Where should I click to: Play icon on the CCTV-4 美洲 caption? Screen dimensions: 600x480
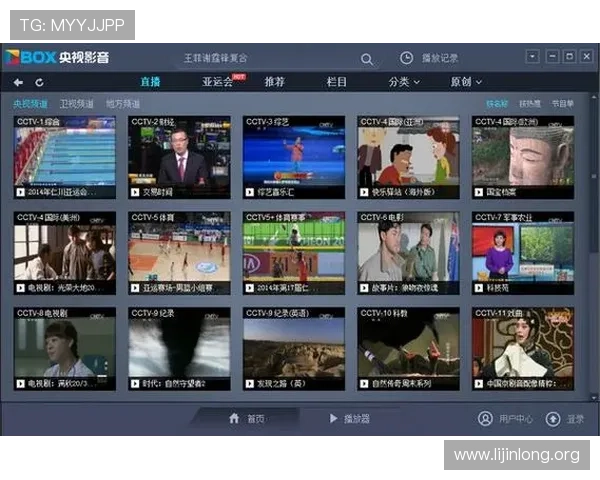point(21,288)
